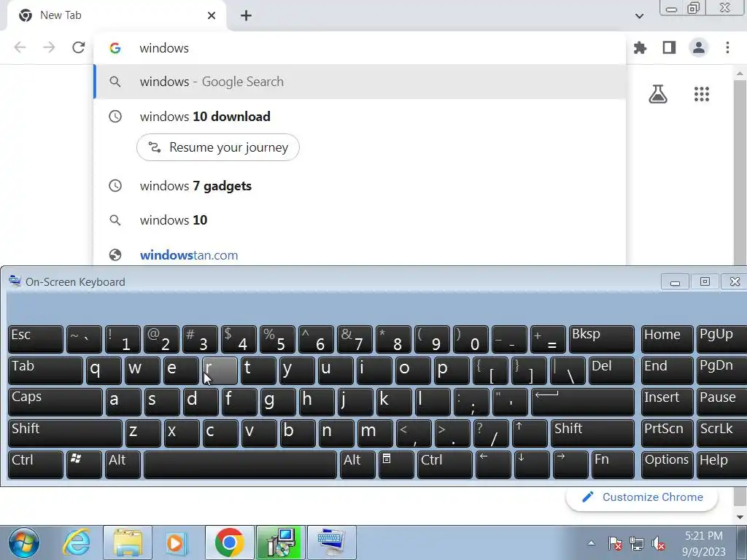Open Windows Explorer folder in taskbar
Viewport: 747px width, 560px height.
[128, 542]
